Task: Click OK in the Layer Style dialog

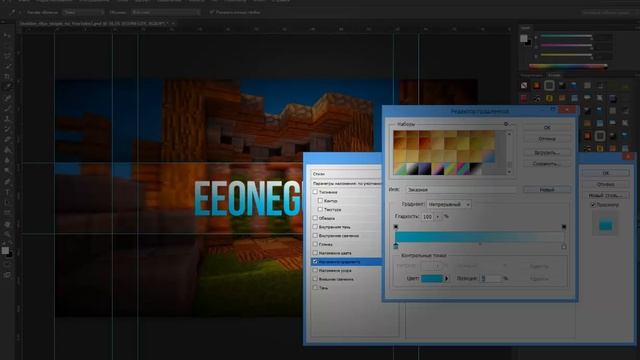Action: click(x=606, y=173)
